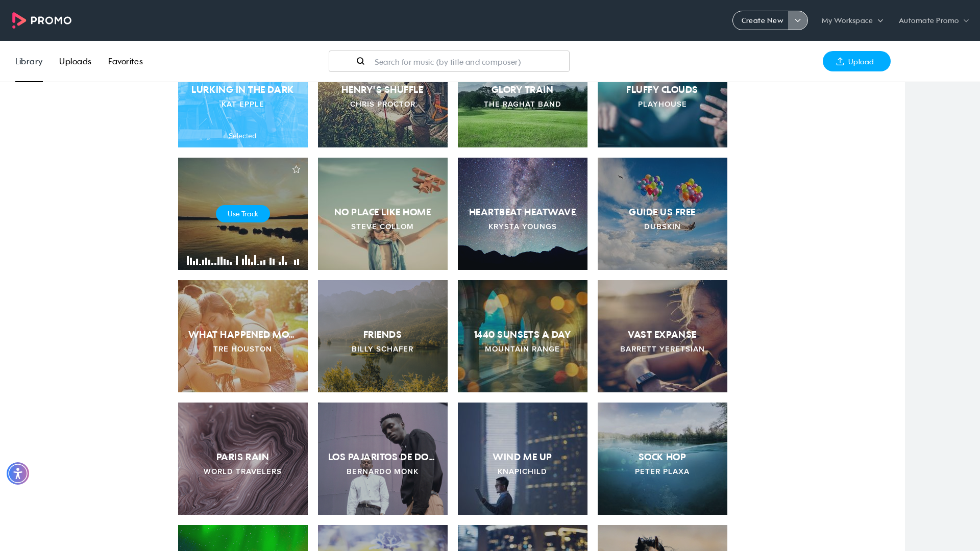Select the No Place Like Home track

[x=383, y=214]
